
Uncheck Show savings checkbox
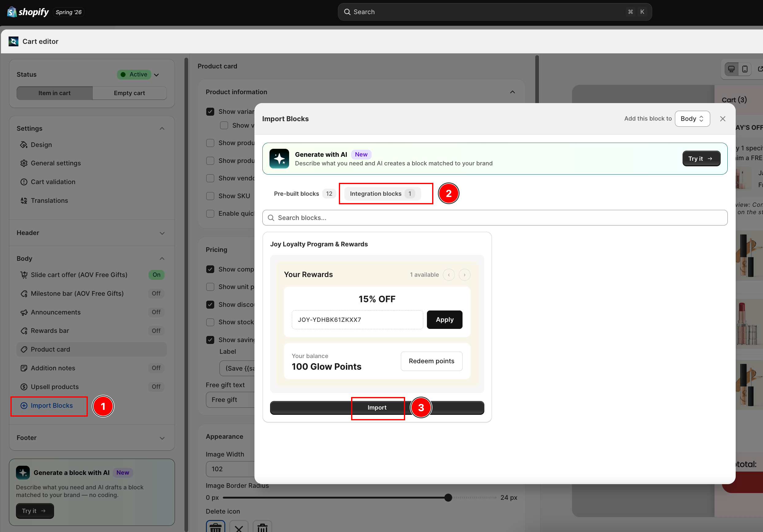coord(210,340)
